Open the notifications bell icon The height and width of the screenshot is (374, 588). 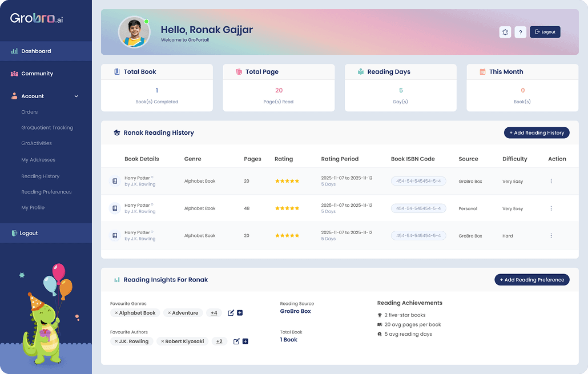505,32
